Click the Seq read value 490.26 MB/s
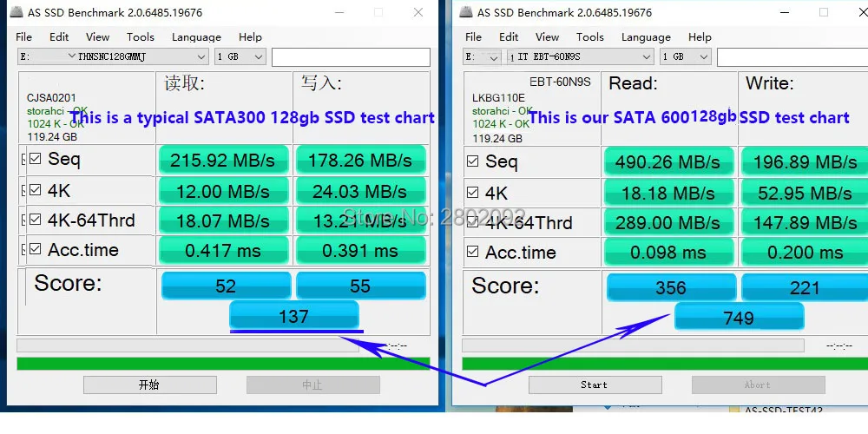The image size is (868, 434). (x=668, y=161)
